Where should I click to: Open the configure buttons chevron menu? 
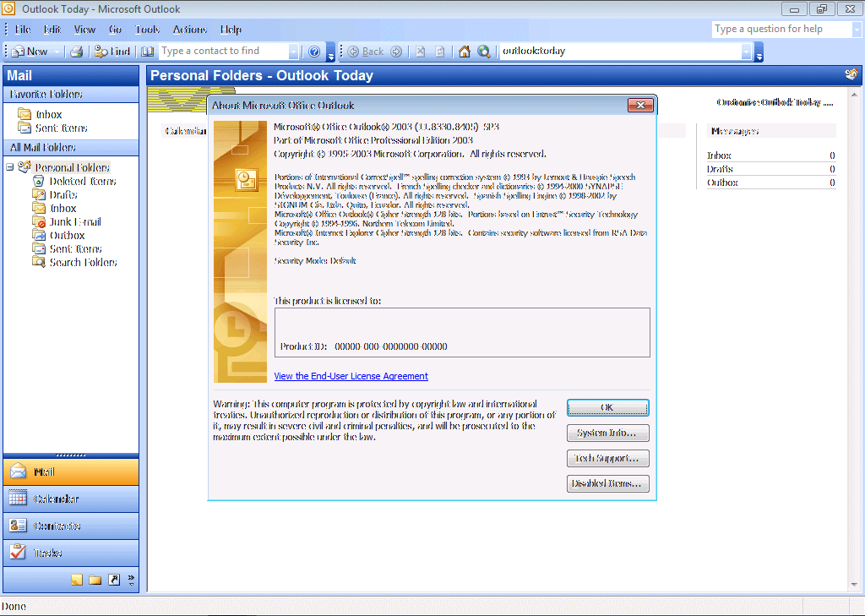[x=131, y=581]
